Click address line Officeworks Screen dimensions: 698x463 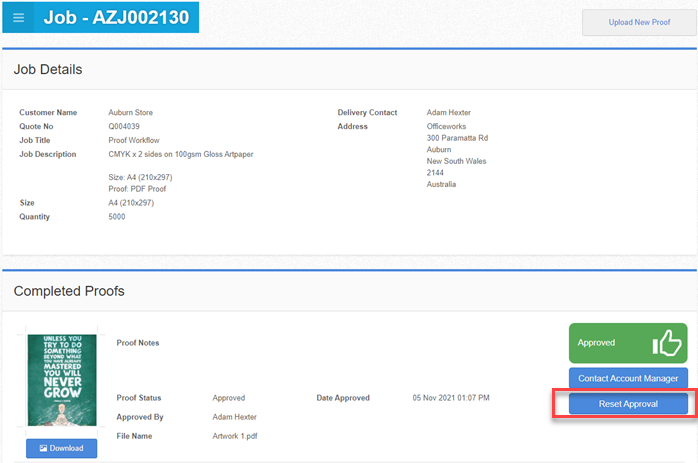446,126
